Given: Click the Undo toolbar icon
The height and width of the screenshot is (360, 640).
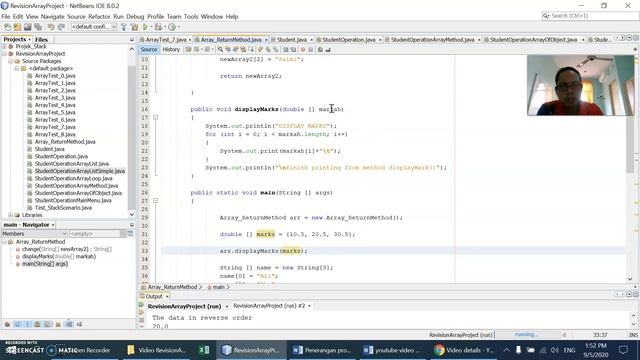Looking at the screenshot, I should 51,27.
